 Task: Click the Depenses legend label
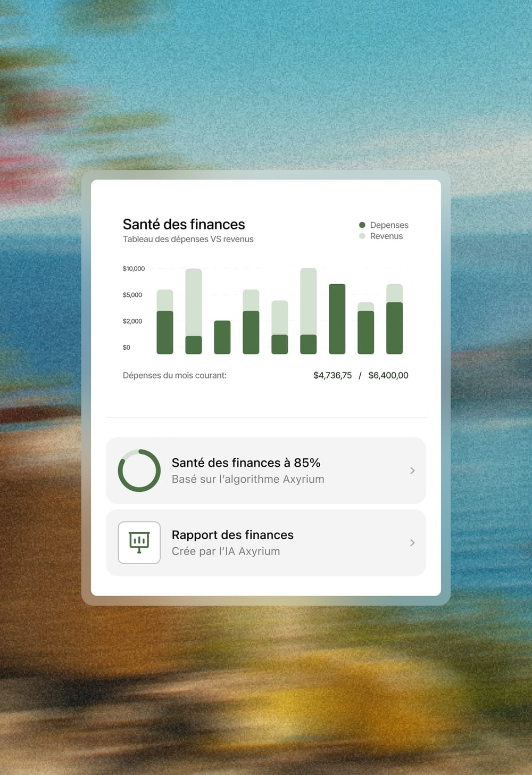(x=389, y=225)
